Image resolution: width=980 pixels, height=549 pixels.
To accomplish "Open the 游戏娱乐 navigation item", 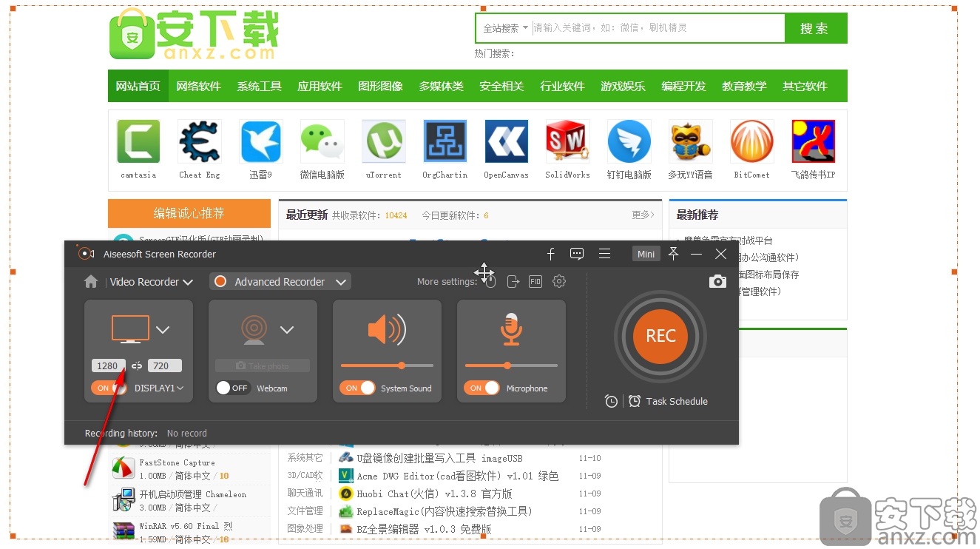I will 624,86.
